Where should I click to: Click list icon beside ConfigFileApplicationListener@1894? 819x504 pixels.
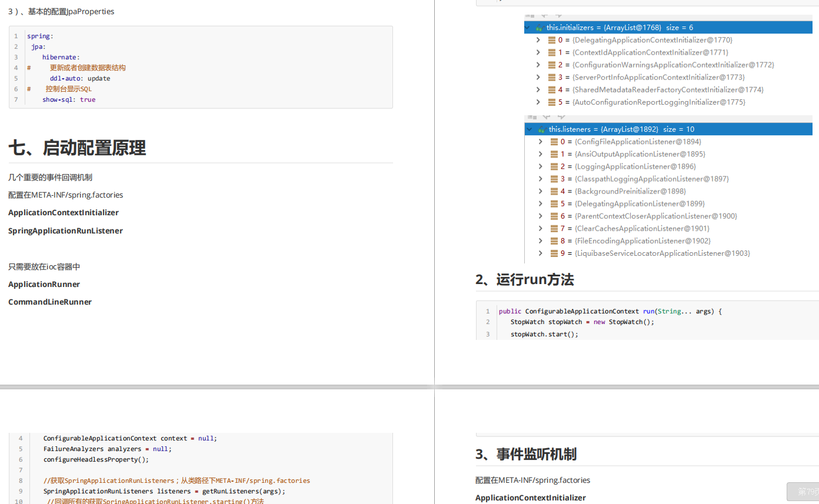pyautogui.click(x=554, y=142)
